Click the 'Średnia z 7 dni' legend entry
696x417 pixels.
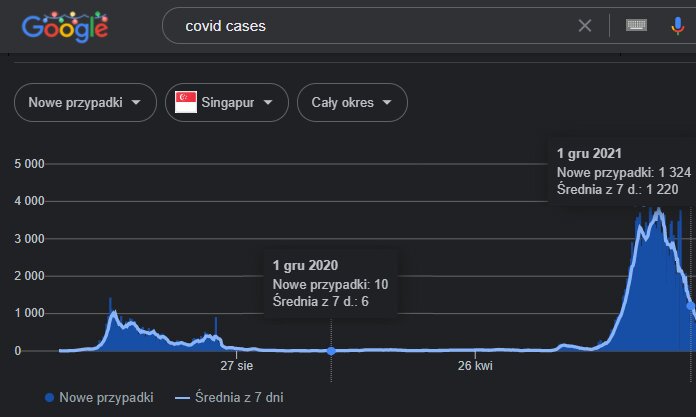pos(229,397)
